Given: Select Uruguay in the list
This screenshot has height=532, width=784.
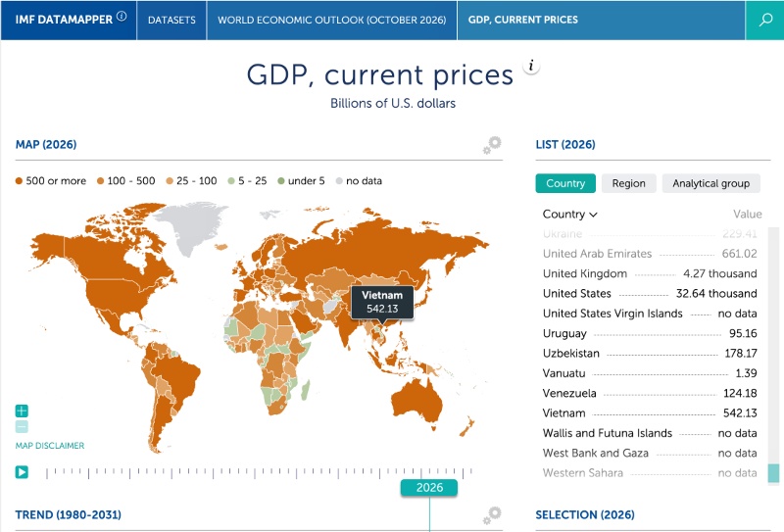Looking at the screenshot, I should (650, 333).
